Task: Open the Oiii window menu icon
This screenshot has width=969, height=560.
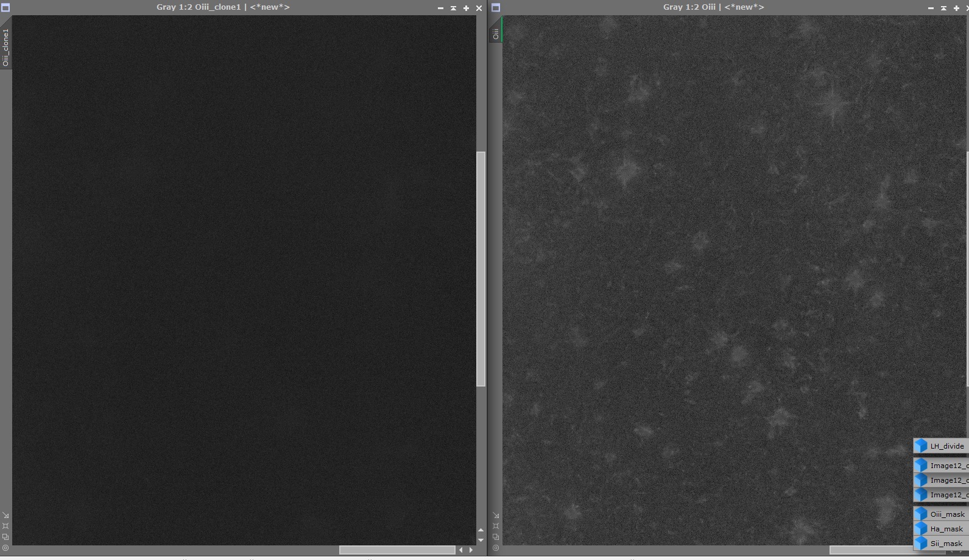Action: click(x=496, y=8)
